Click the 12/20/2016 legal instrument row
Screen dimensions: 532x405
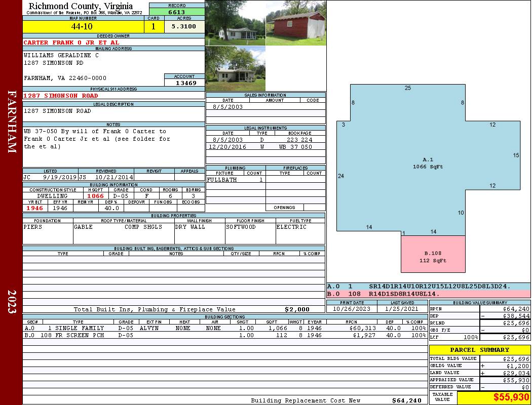coord(265,147)
